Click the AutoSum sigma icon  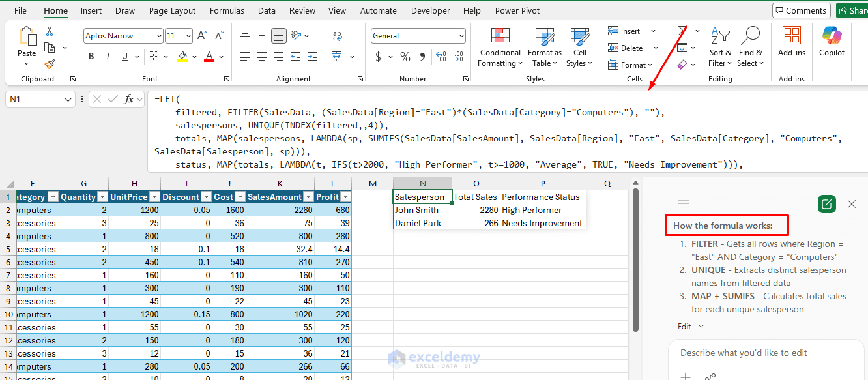click(682, 31)
